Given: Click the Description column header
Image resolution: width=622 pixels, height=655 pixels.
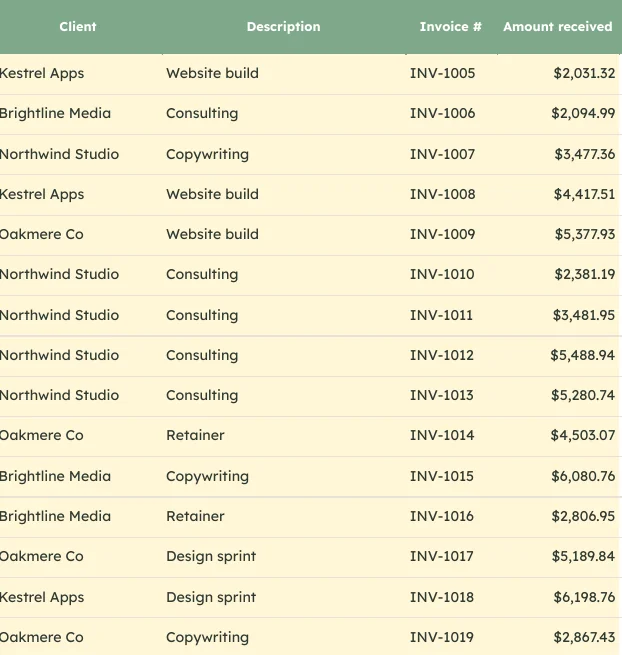Looking at the screenshot, I should point(284,27).
